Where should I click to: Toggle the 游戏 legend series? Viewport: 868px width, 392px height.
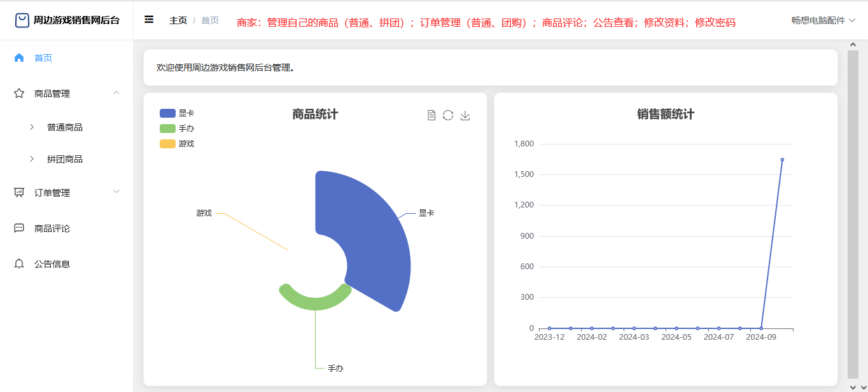[177, 144]
